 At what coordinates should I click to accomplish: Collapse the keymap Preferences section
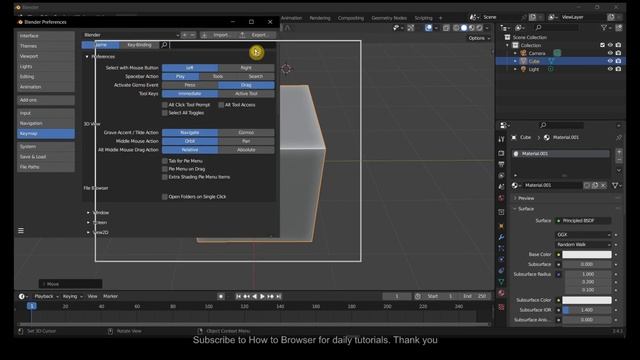click(87, 57)
